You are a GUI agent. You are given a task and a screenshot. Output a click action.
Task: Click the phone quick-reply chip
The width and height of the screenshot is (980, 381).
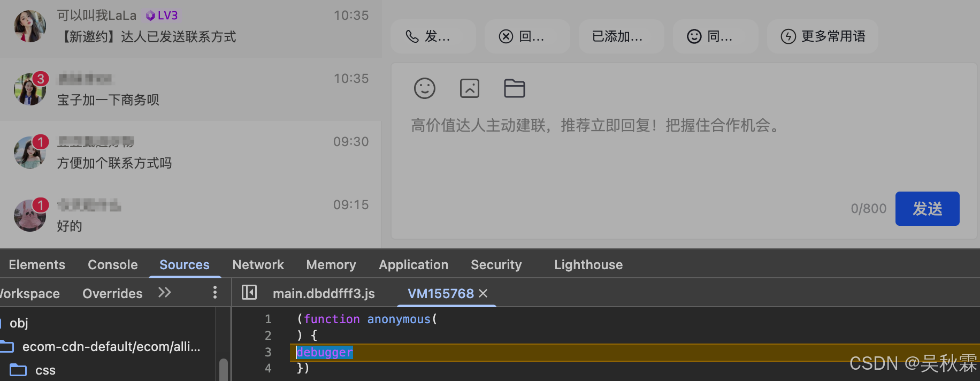[433, 36]
